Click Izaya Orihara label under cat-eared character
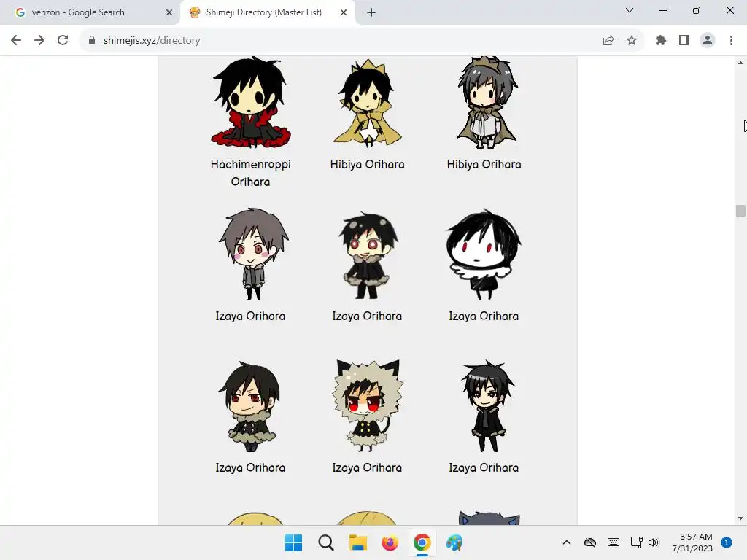The width and height of the screenshot is (747, 560). click(x=368, y=467)
